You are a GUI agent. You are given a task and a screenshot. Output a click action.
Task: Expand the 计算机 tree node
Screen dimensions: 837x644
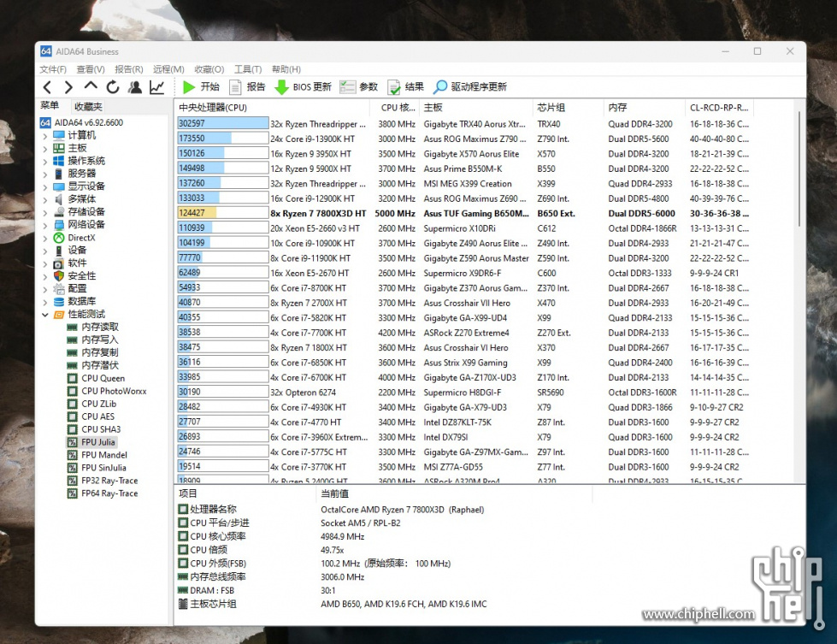(44, 136)
